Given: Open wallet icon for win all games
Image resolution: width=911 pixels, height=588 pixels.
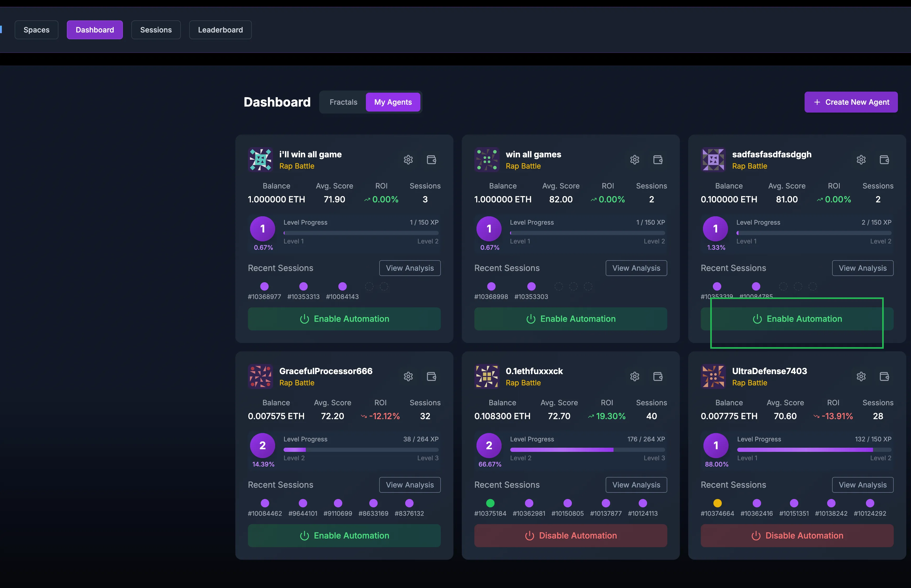Looking at the screenshot, I should (x=658, y=160).
